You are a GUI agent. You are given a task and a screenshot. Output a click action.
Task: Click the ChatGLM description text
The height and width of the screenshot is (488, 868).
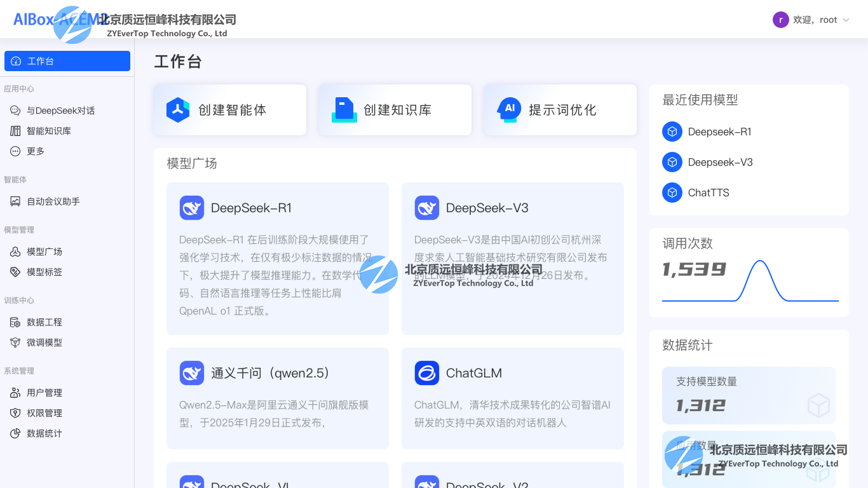coord(513,414)
